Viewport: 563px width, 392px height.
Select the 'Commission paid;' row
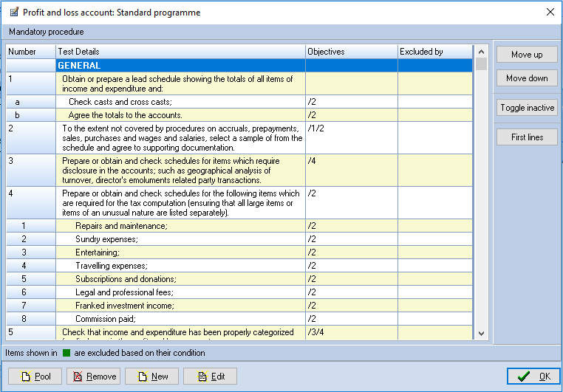[x=239, y=319]
